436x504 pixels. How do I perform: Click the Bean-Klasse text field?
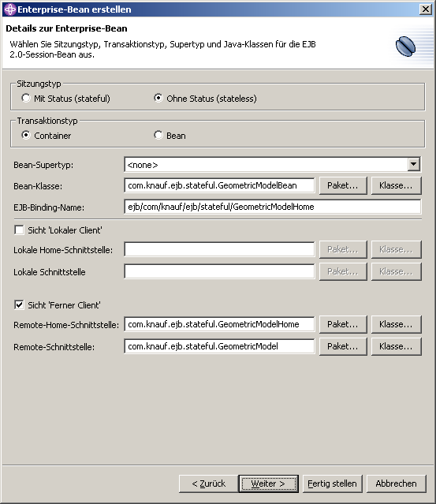click(x=219, y=185)
